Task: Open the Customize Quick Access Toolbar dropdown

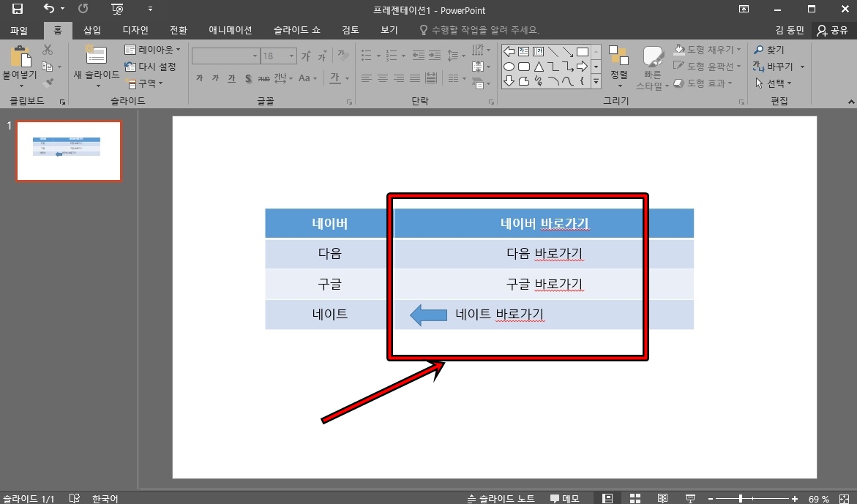Action: tap(150, 10)
